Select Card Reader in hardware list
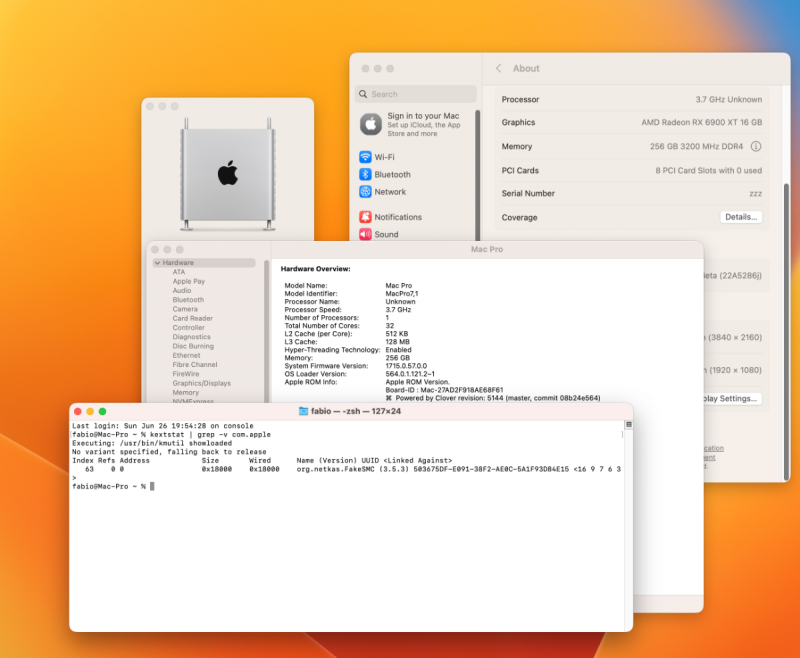800x658 pixels. point(192,318)
